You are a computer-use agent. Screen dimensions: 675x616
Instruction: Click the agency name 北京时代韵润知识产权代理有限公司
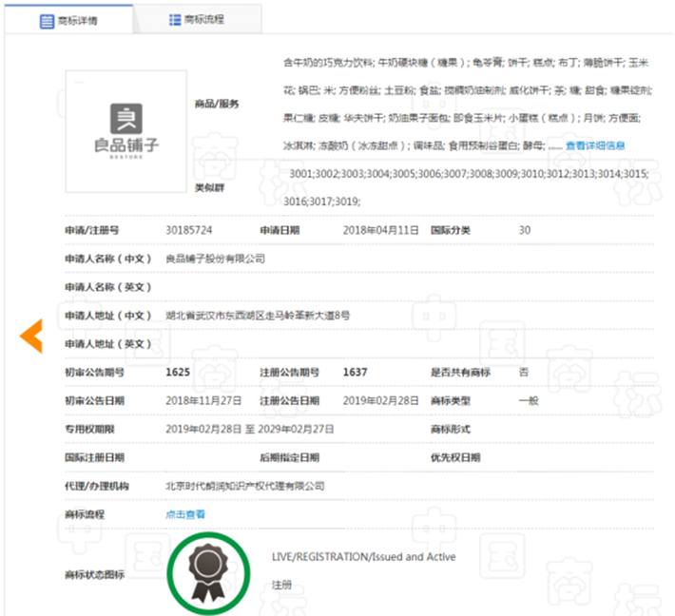pos(244,486)
